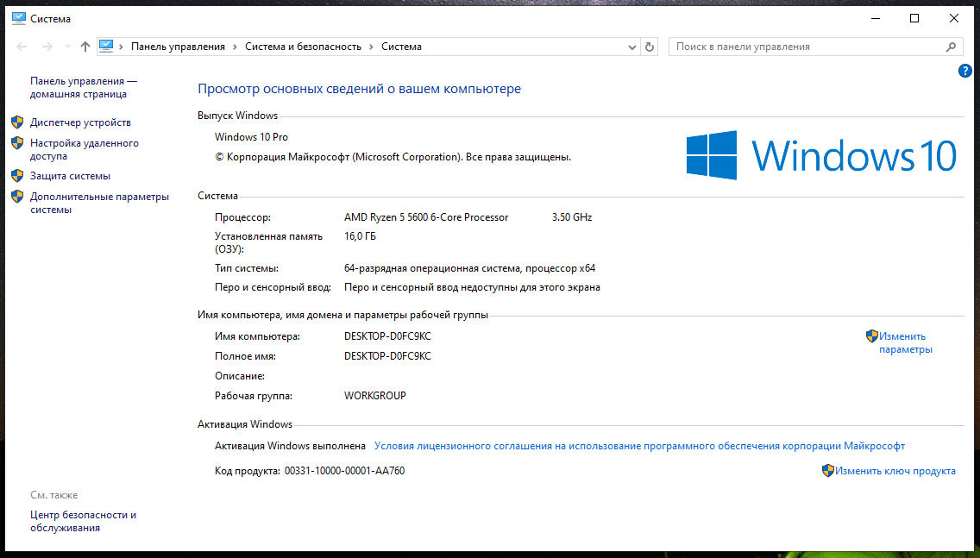Viewport: 980px width, 558px height.
Task: Click 'AMD Ryzen 5 5600 6-Core Processor' value
Action: 426,217
